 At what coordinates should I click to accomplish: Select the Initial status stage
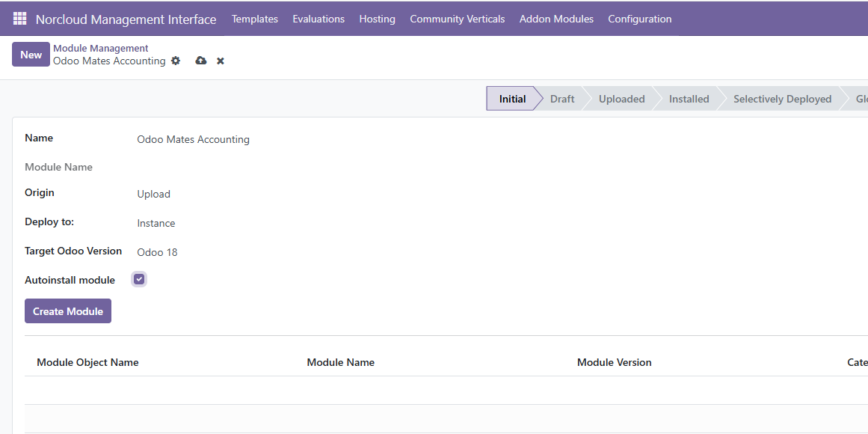pos(512,99)
